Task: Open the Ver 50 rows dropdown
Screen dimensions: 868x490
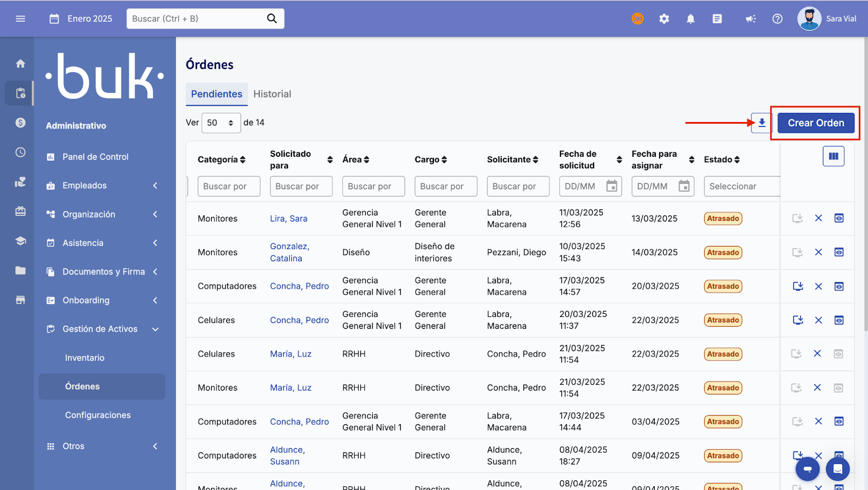Action: click(221, 123)
